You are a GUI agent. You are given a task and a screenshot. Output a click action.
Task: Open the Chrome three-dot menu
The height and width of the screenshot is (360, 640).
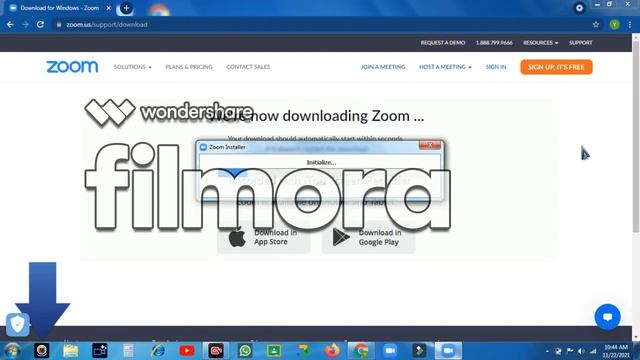[630, 24]
